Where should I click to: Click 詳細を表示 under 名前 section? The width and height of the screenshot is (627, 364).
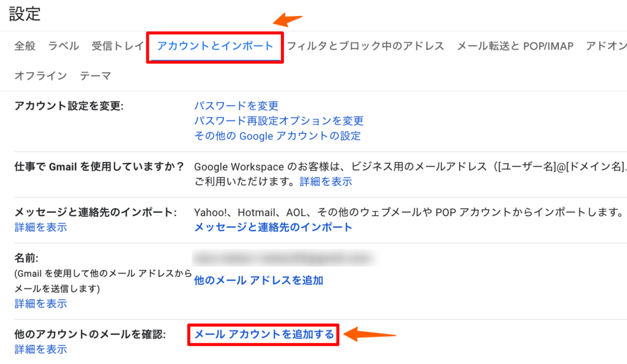tap(40, 303)
